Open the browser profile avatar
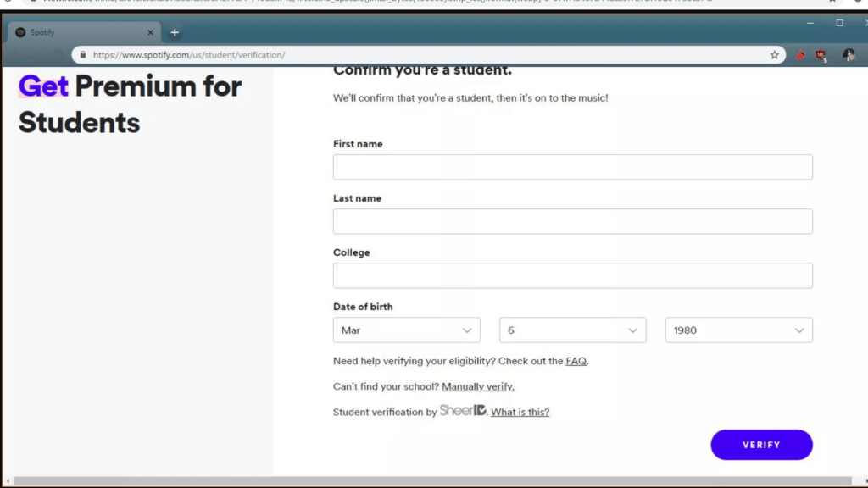 point(849,55)
